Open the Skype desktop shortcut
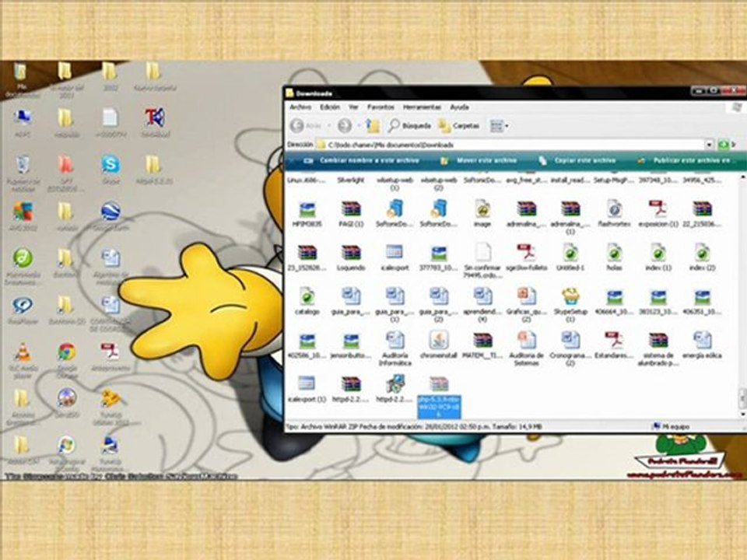747x560 pixels. [x=110, y=170]
